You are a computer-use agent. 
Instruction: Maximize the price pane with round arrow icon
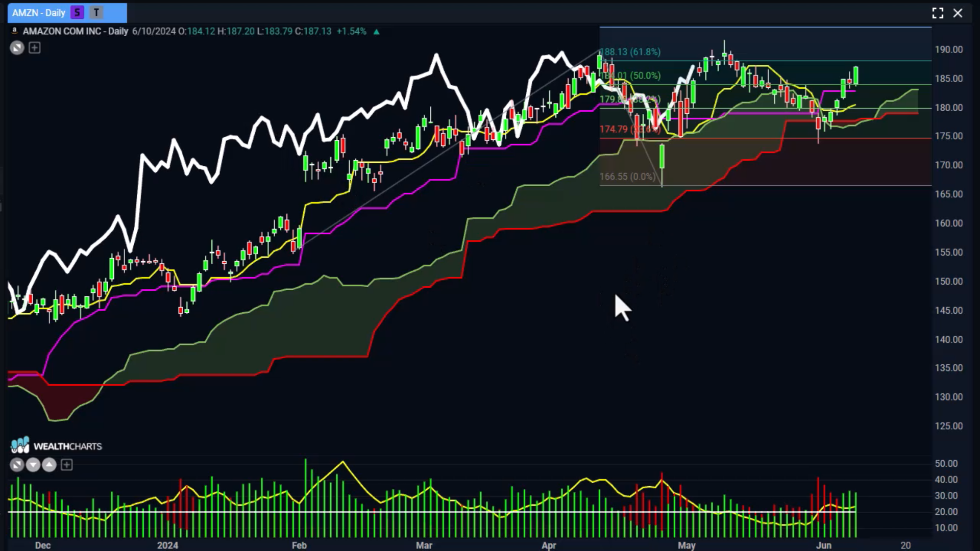(17, 48)
